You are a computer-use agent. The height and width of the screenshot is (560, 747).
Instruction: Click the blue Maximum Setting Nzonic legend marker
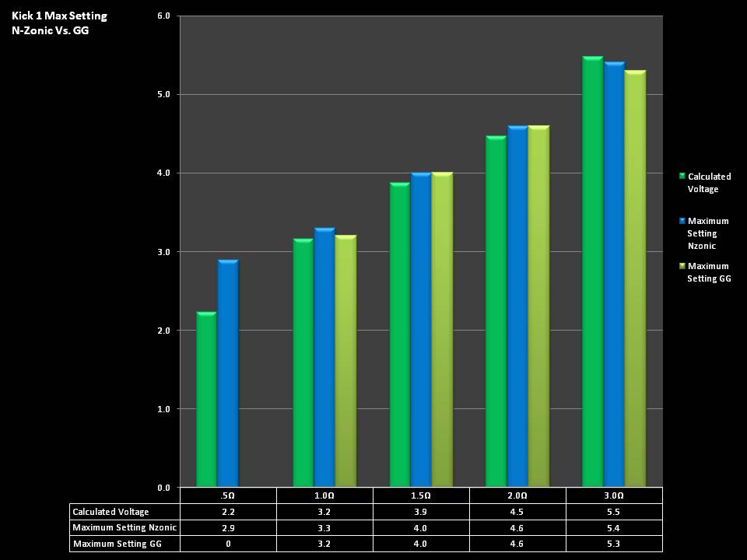pos(682,221)
